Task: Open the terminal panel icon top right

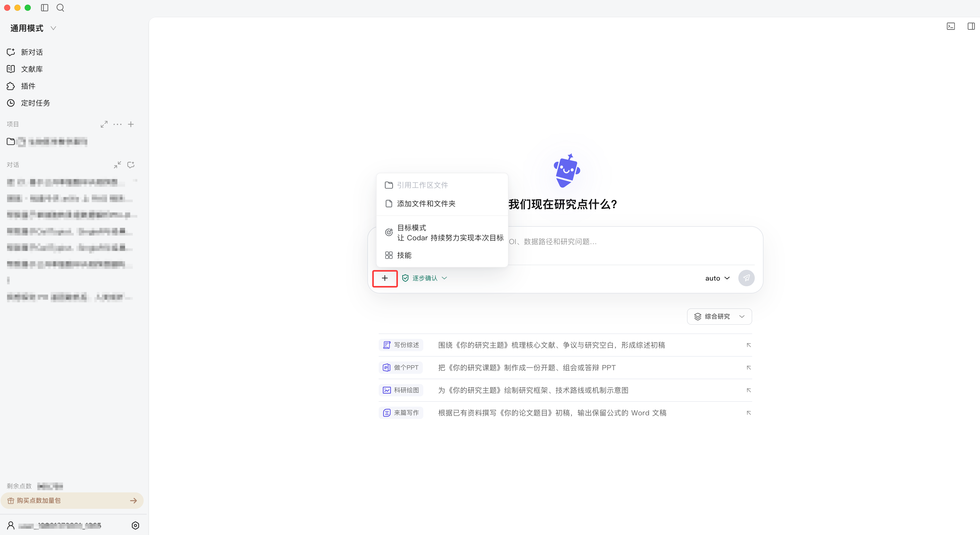Action: coord(951,26)
